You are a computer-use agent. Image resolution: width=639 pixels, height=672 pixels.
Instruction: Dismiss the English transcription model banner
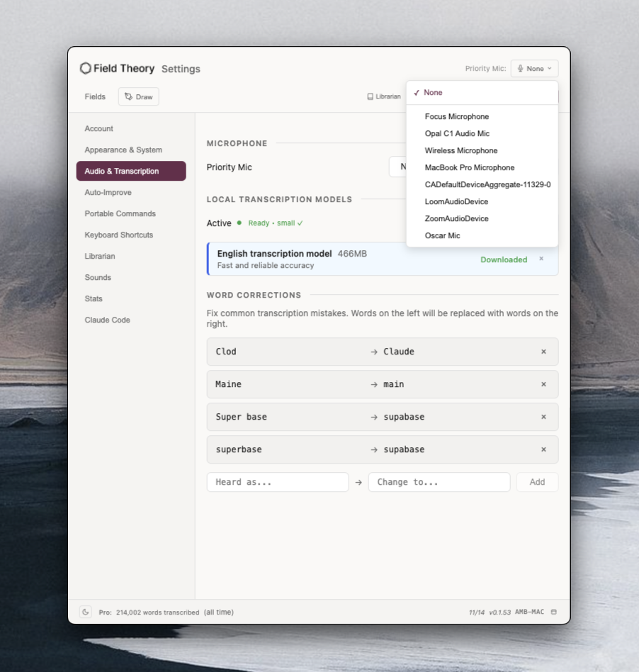tap(541, 259)
